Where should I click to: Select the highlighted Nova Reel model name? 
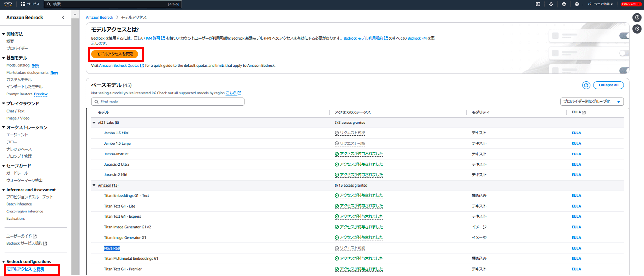point(112,248)
